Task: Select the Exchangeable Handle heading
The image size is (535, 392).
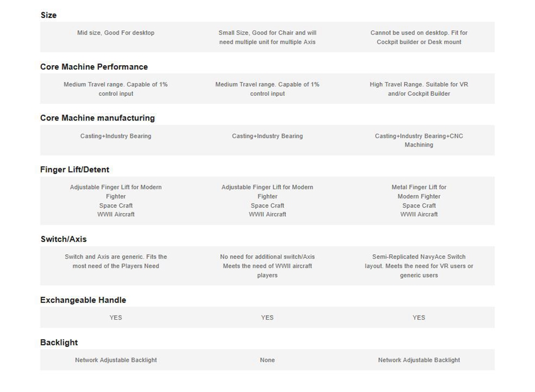Action: (83, 300)
